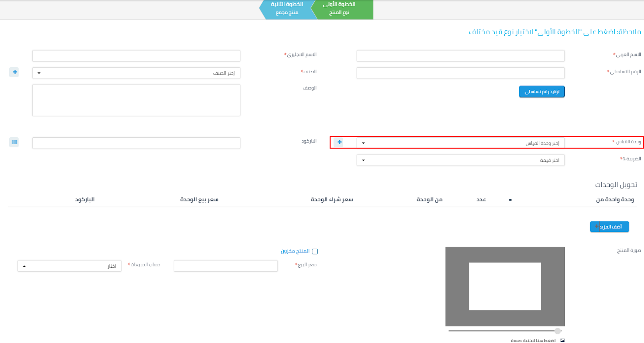Click the 'أضف المزيد' add more button
This screenshot has height=343, width=644.
[609, 227]
